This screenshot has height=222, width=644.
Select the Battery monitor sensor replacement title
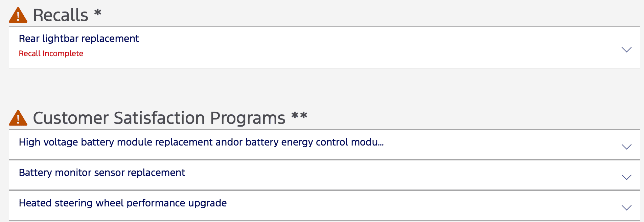tap(102, 173)
